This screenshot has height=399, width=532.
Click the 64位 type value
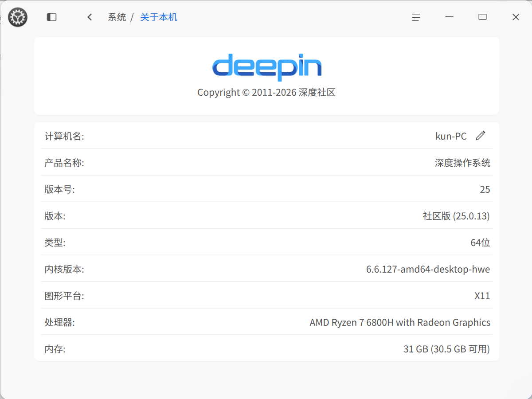pyautogui.click(x=480, y=243)
